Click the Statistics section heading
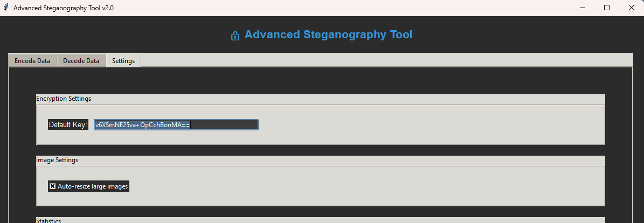Screen dimensions: 644x223 [49, 220]
